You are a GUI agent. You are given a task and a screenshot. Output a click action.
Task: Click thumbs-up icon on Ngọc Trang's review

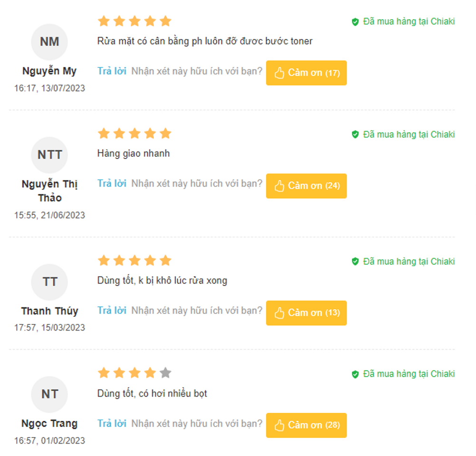click(x=279, y=425)
